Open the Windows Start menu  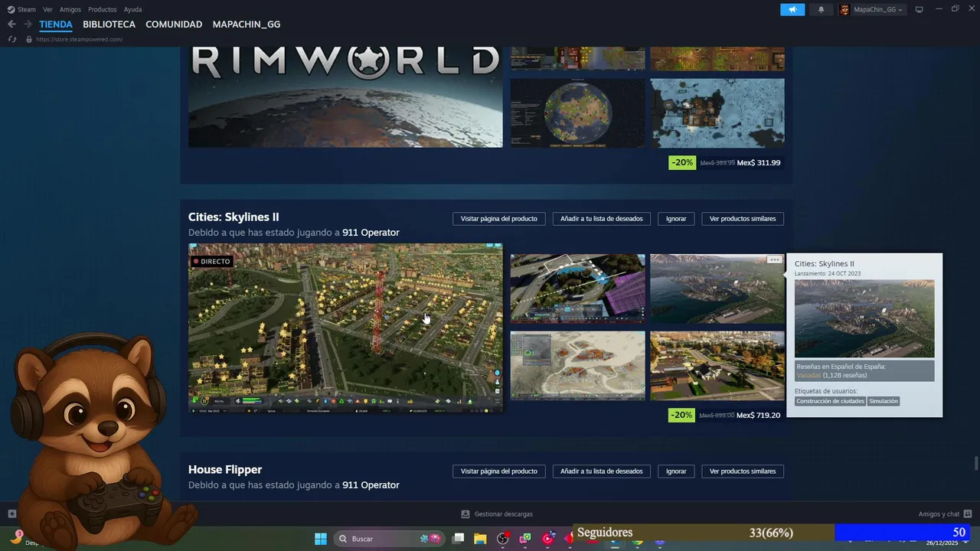[x=321, y=539]
